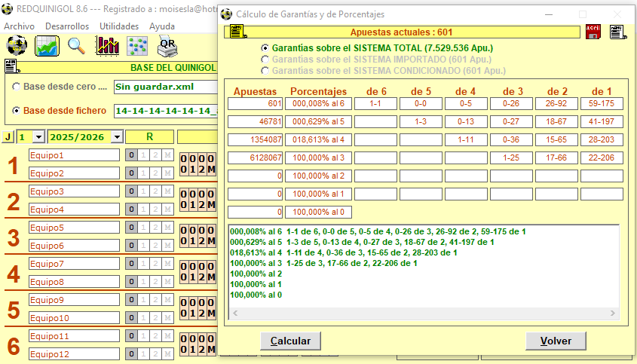Click the REDQUINIGOL title bar soccer ball icon
Viewport: 637px width, 364px height.
click(x=7, y=9)
